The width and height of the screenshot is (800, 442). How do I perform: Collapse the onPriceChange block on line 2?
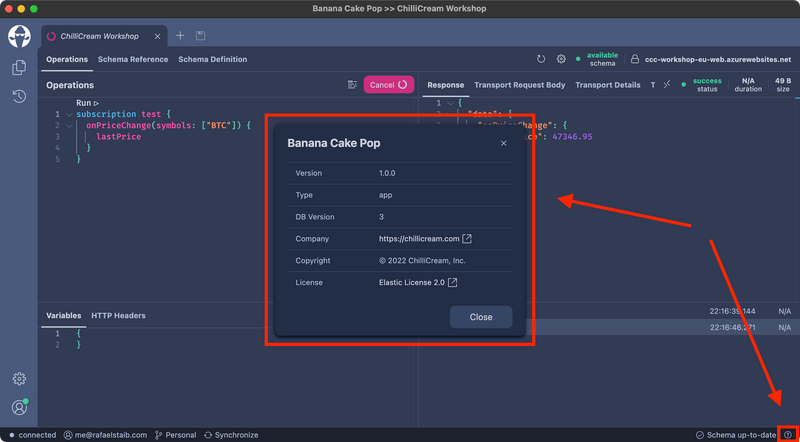69,126
